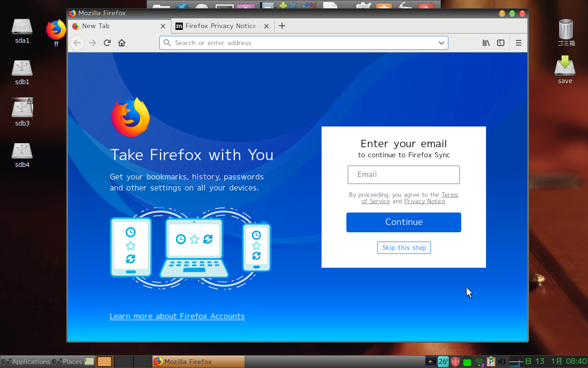Switch to Firefox Privacy Notice tab
The height and width of the screenshot is (368, 588).
(x=222, y=26)
